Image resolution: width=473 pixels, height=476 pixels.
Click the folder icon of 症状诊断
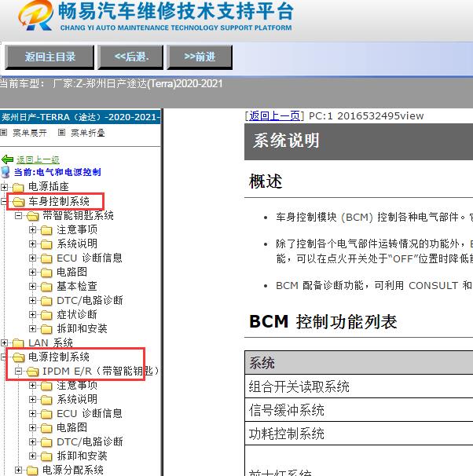[x=46, y=315]
